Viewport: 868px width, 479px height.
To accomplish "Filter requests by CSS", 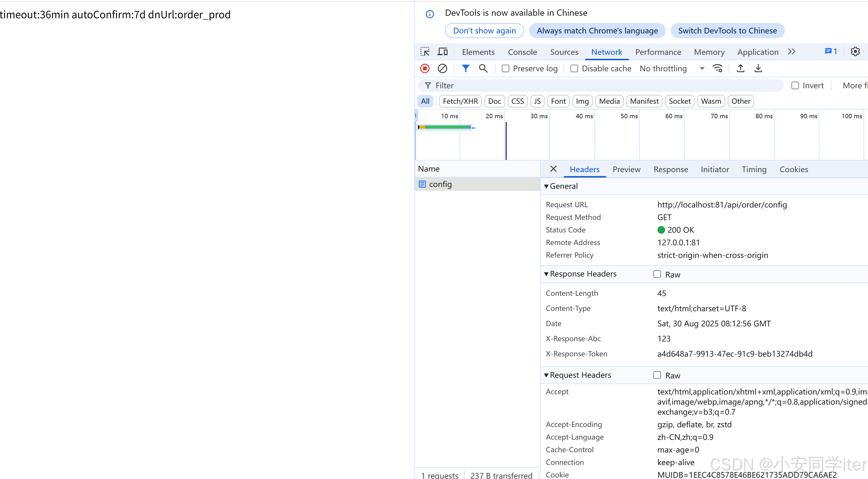I will tap(517, 101).
